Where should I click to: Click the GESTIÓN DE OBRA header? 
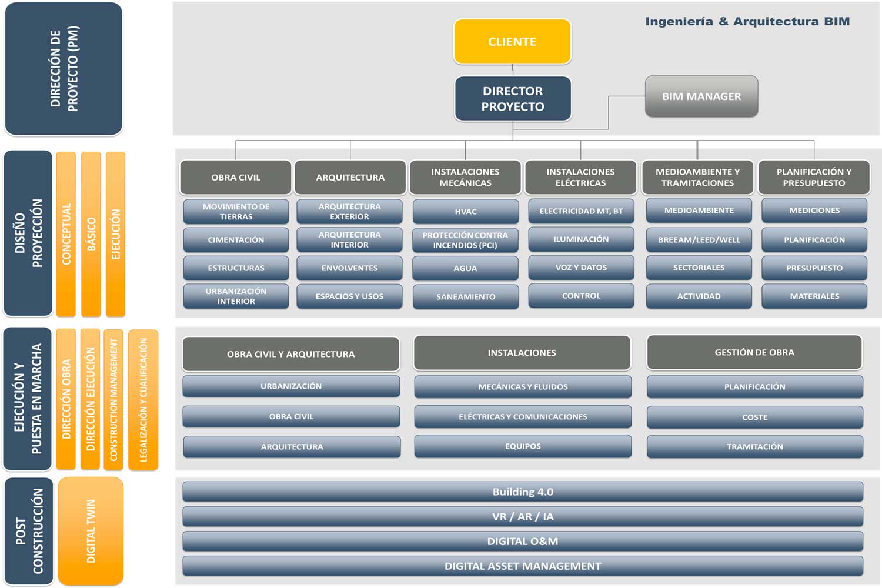(x=754, y=352)
